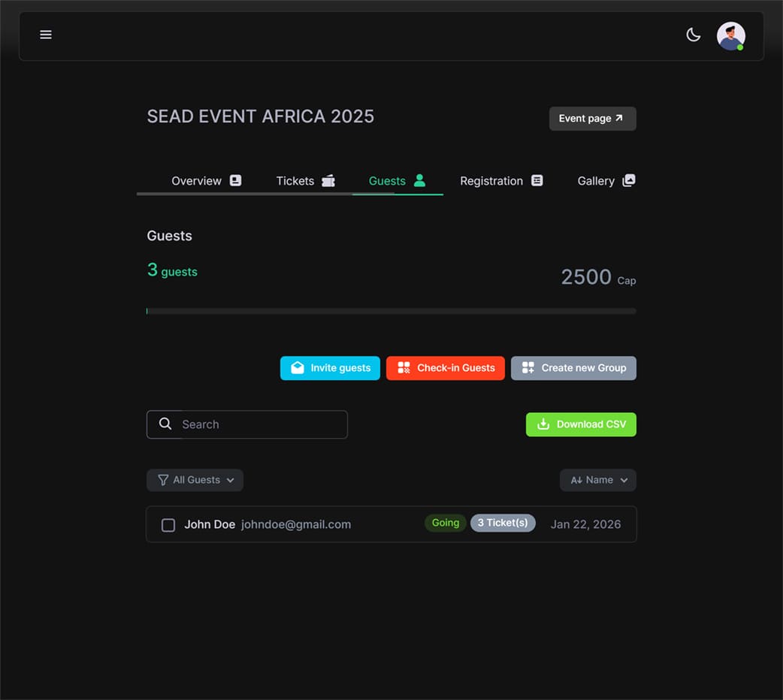The height and width of the screenshot is (700, 783).
Task: Click the 3 Ticket(s) badge
Action: 503,523
